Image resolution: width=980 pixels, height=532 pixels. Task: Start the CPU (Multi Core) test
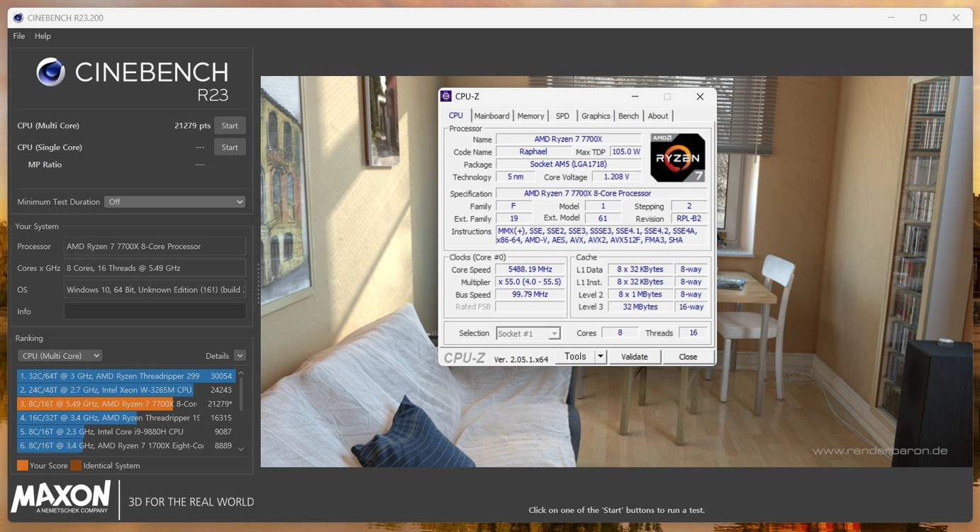coord(230,126)
